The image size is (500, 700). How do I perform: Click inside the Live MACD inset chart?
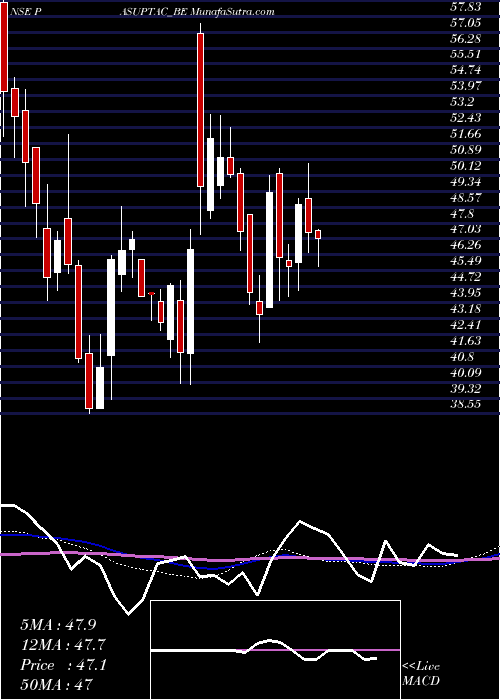pyautogui.click(x=275, y=650)
